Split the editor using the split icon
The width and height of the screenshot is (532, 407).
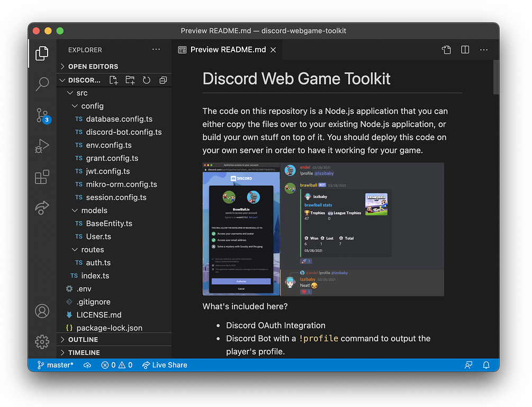point(465,49)
